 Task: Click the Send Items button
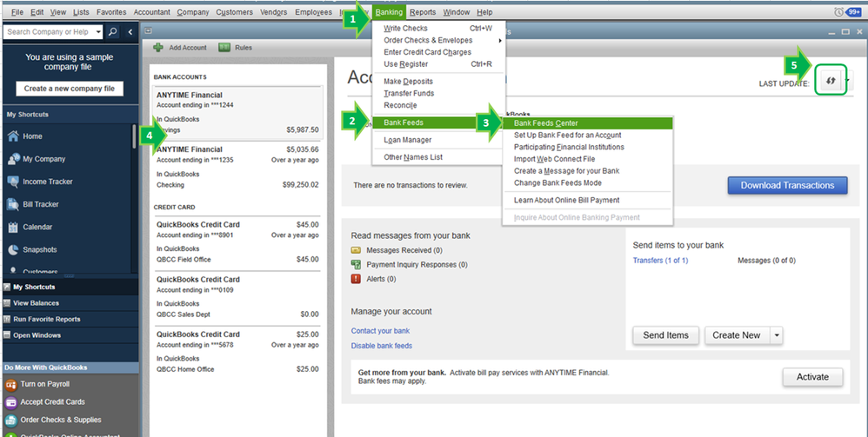665,335
